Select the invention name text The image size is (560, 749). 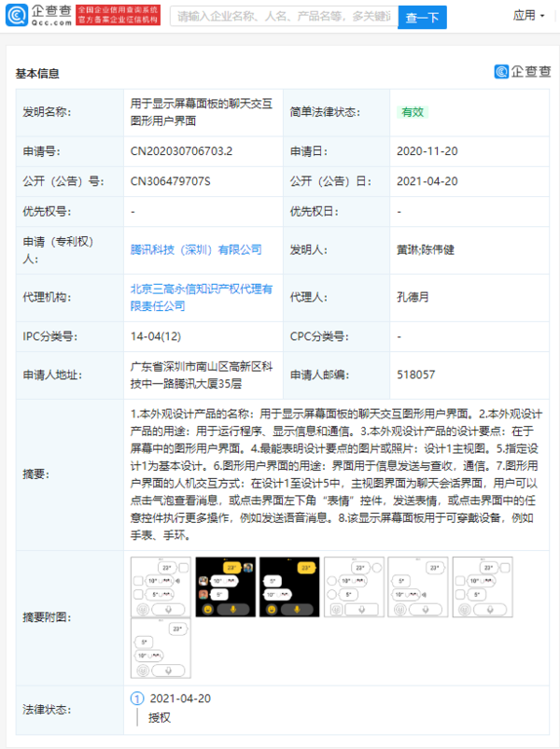(202, 112)
